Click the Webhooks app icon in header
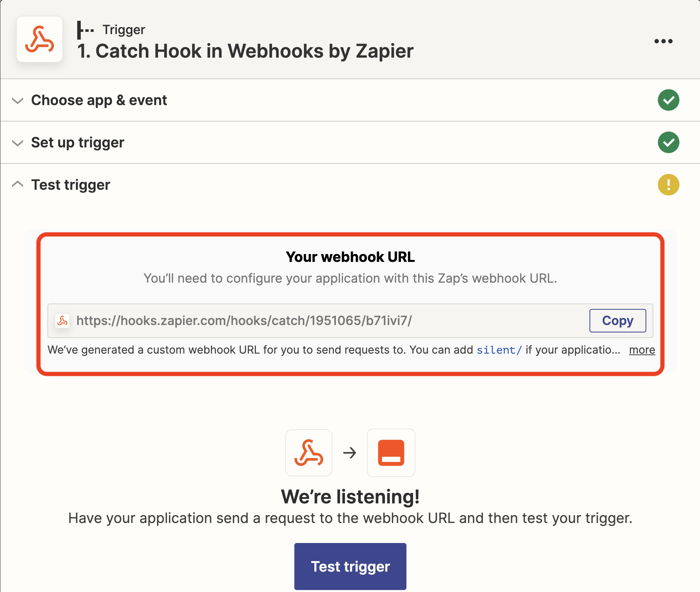 (x=40, y=39)
